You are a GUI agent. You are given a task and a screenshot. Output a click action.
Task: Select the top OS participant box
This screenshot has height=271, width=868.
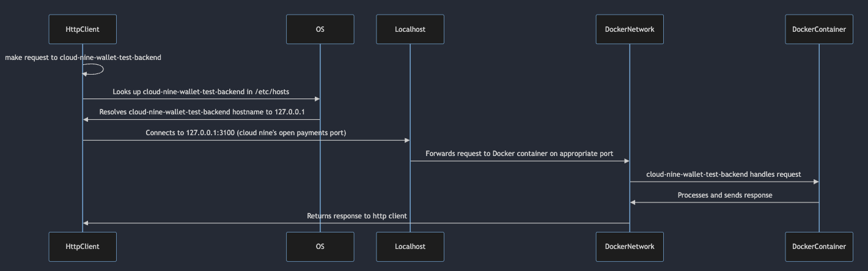click(x=320, y=29)
